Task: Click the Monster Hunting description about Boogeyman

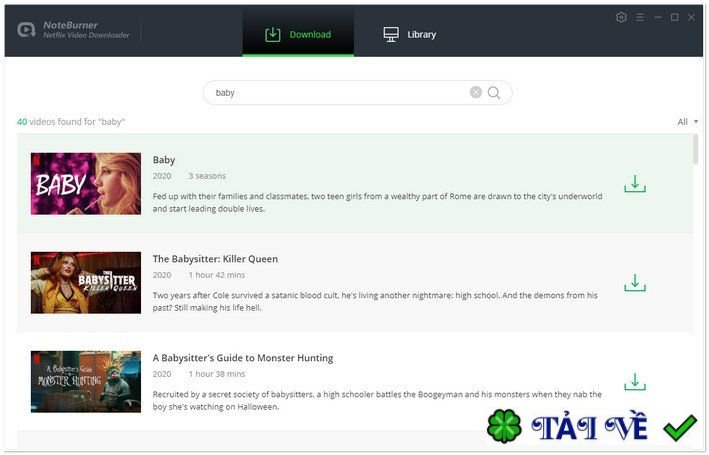Action: tap(377, 400)
